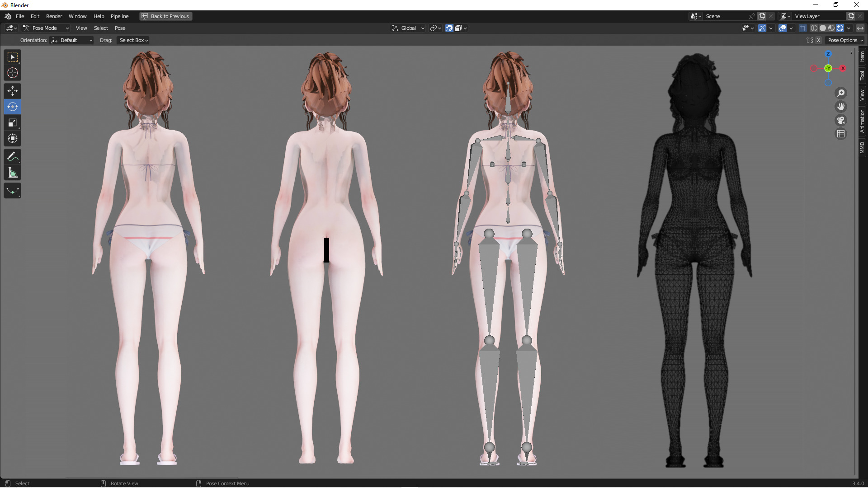Open the File menu
The image size is (868, 488).
pos(20,16)
